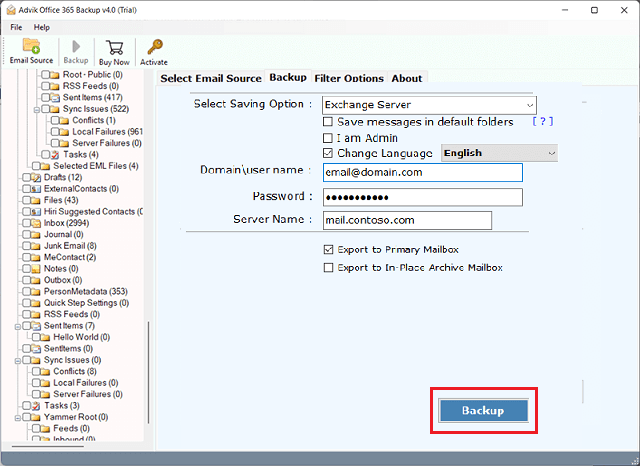Click the Hello World (0) folder icon
Viewport: 640px width, 466px height.
(x=46, y=337)
